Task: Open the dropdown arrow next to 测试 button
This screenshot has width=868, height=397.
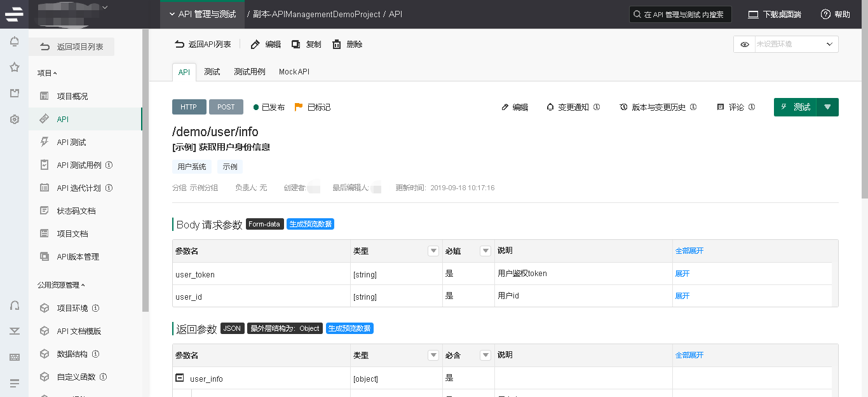Action: 827,107
